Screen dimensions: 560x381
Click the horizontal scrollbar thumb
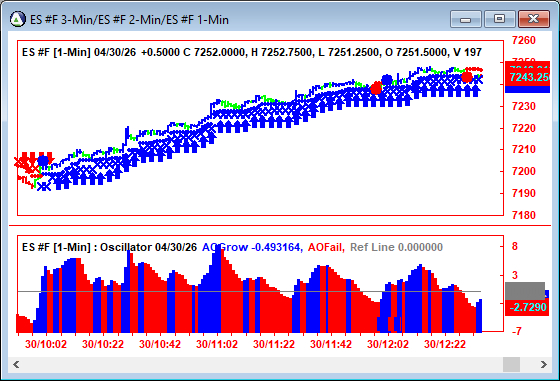pyautogui.click(x=511, y=365)
